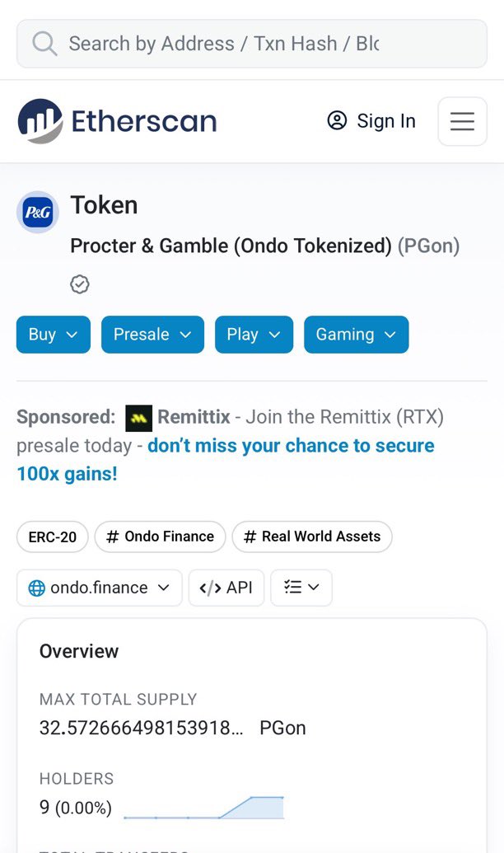504x853 pixels.
Task: Click the P&G token logo
Action: tap(38, 212)
